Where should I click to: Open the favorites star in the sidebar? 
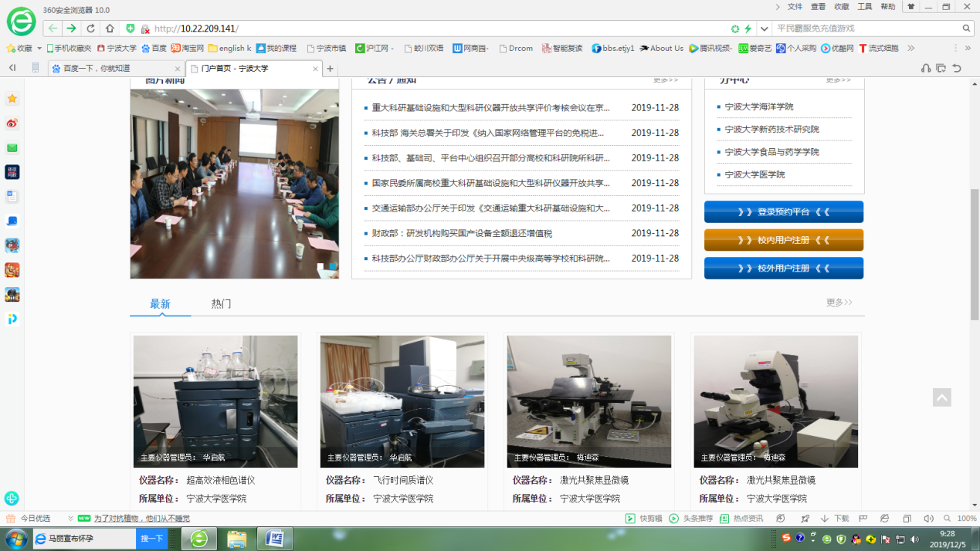pyautogui.click(x=12, y=99)
